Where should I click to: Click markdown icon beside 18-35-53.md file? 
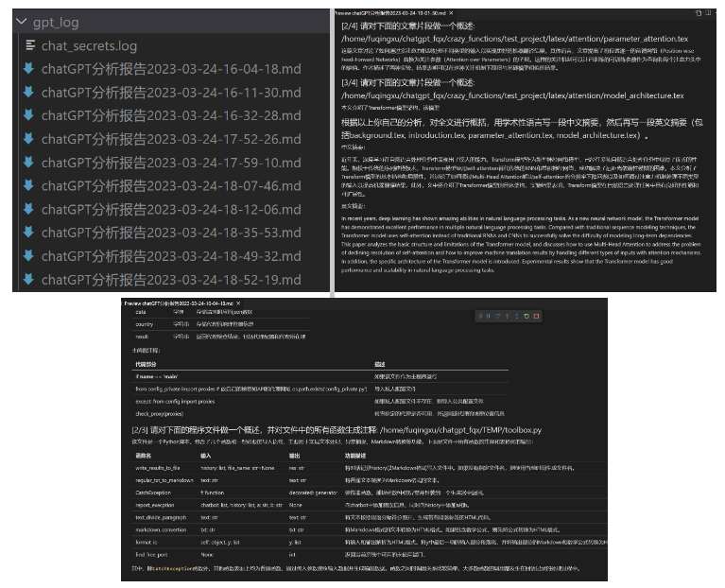pyautogui.click(x=28, y=232)
